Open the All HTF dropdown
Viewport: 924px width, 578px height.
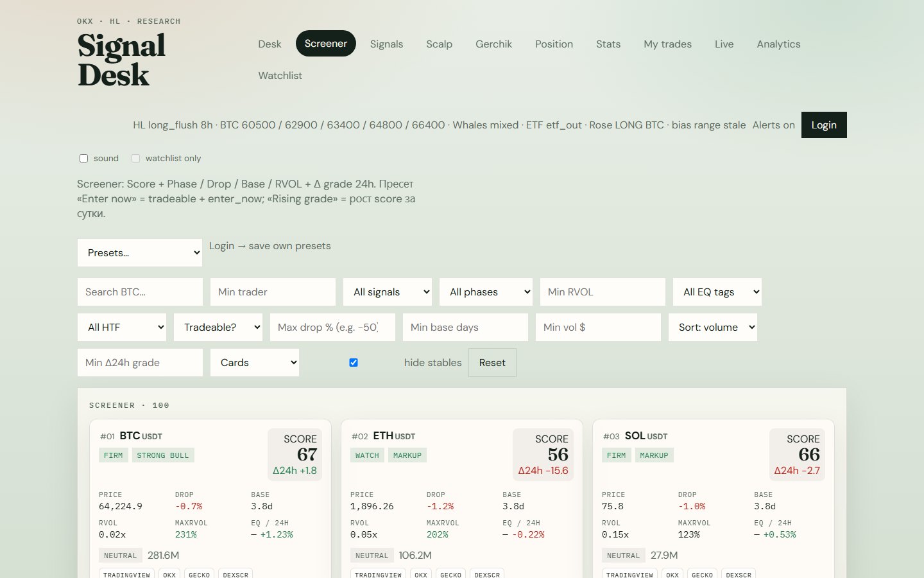tap(122, 328)
